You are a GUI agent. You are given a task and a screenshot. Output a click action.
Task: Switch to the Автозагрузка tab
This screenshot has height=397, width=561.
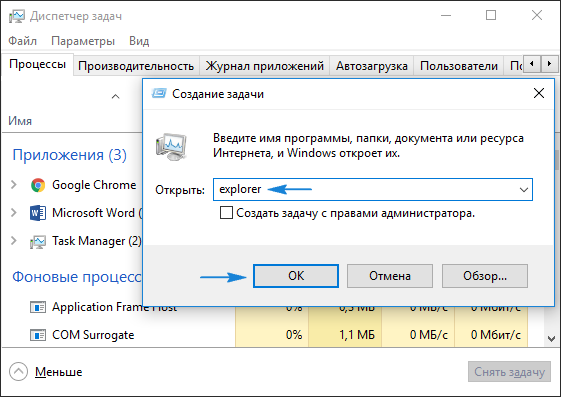click(x=371, y=66)
